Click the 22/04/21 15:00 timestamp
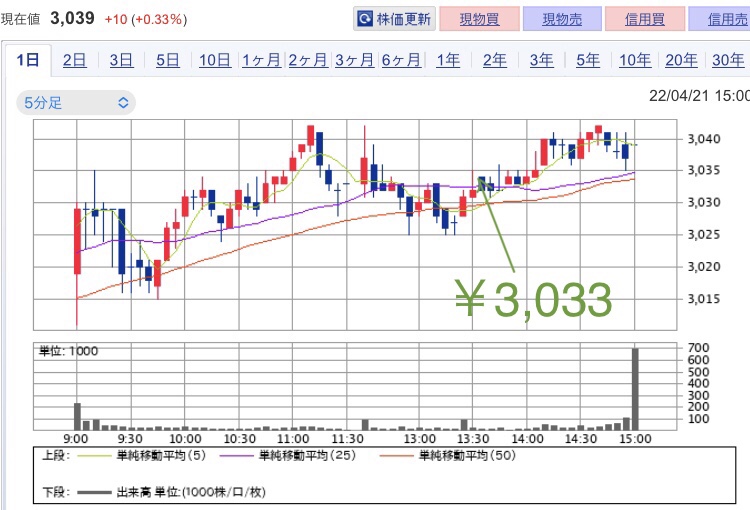The height and width of the screenshot is (510, 750). coord(699,95)
